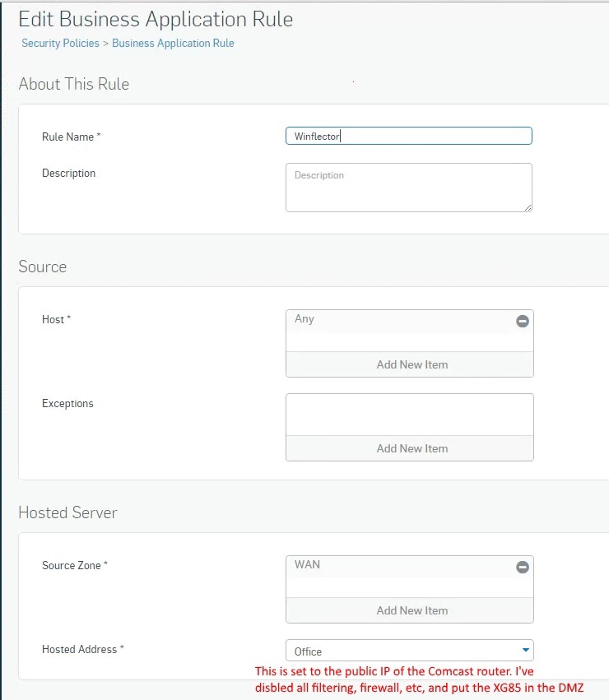Click the Source Zone label
The image size is (609, 700).
[x=75, y=565]
